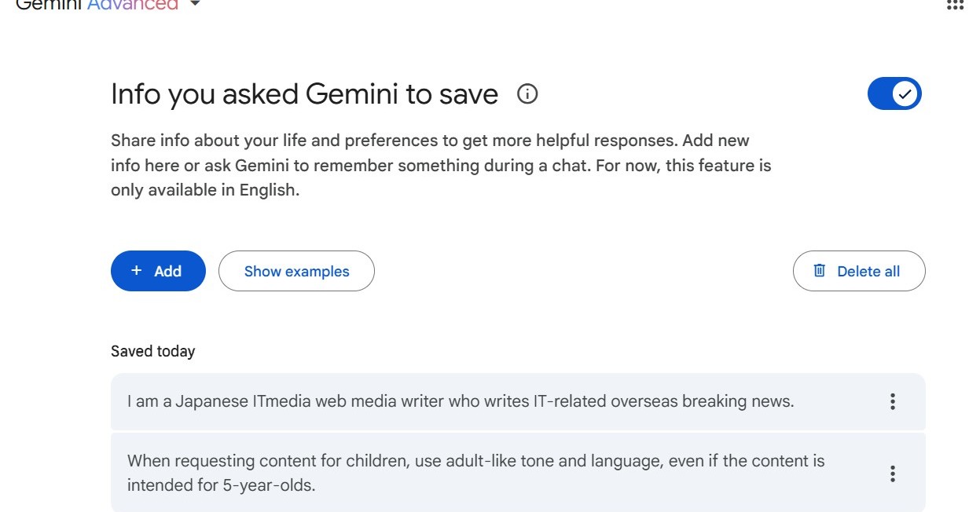Click the plus icon in the Add button

[137, 271]
